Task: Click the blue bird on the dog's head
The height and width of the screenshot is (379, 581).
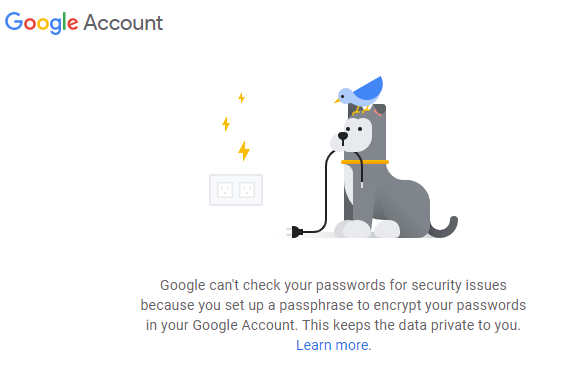Action: coord(359,95)
